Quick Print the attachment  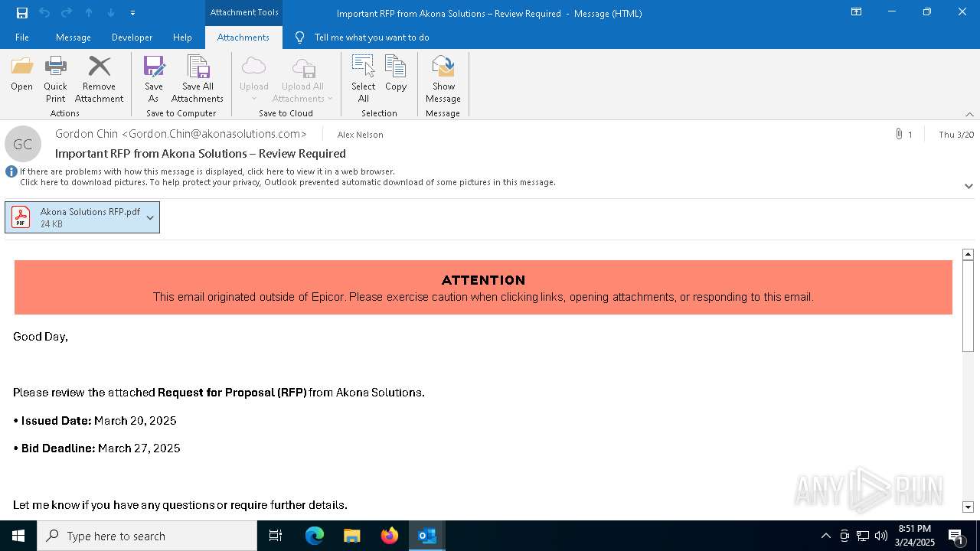55,79
